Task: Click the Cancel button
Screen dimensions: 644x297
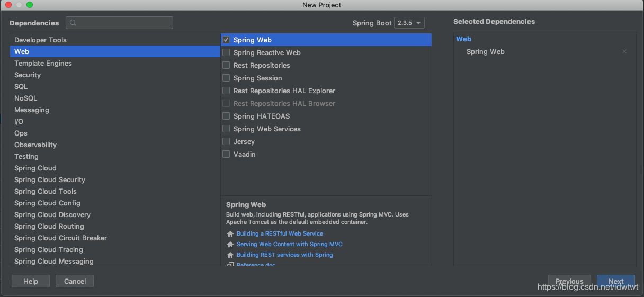Action: [75, 281]
